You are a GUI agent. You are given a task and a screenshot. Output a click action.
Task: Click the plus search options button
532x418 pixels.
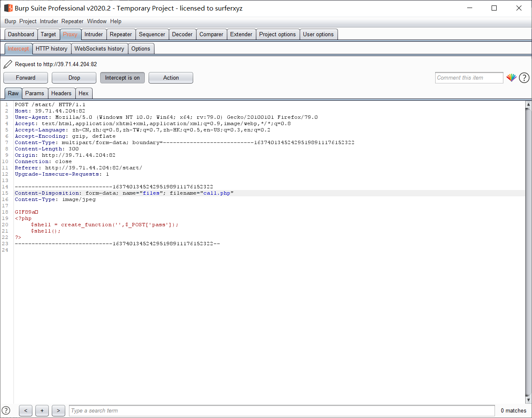pyautogui.click(x=42, y=411)
